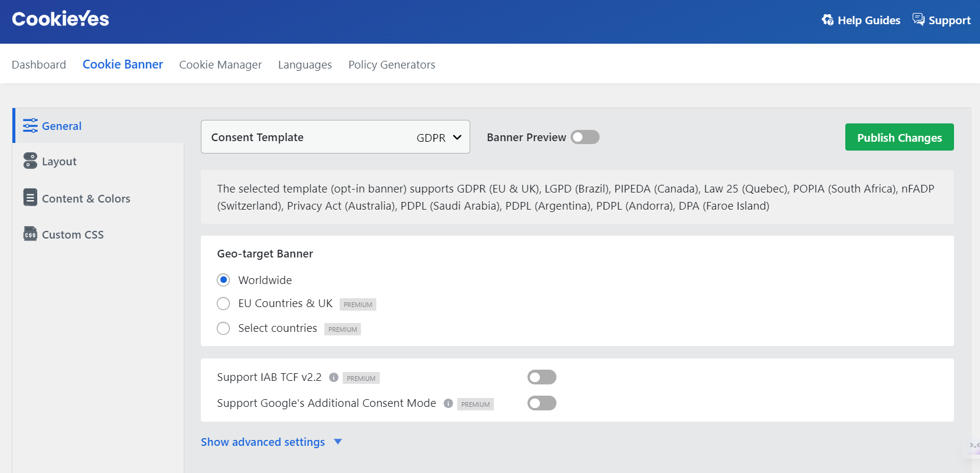Click the Support chat bubble icon
The width and height of the screenshot is (980, 473).
(x=919, y=19)
